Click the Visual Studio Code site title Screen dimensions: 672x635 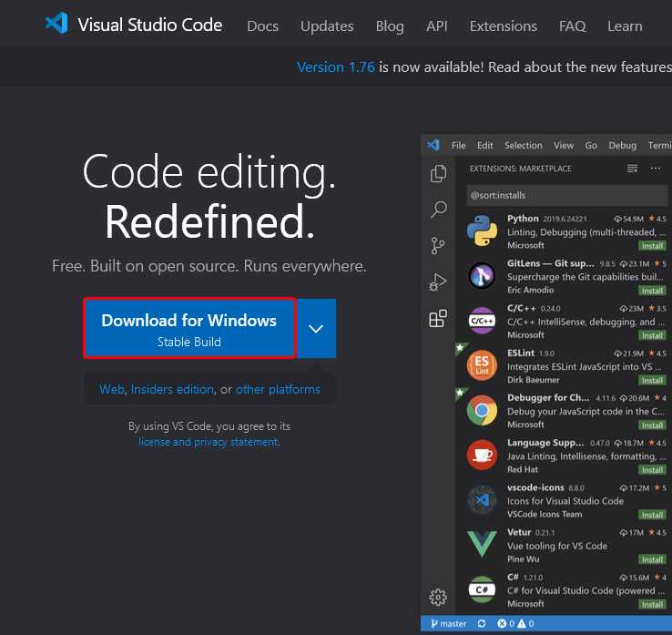[150, 25]
